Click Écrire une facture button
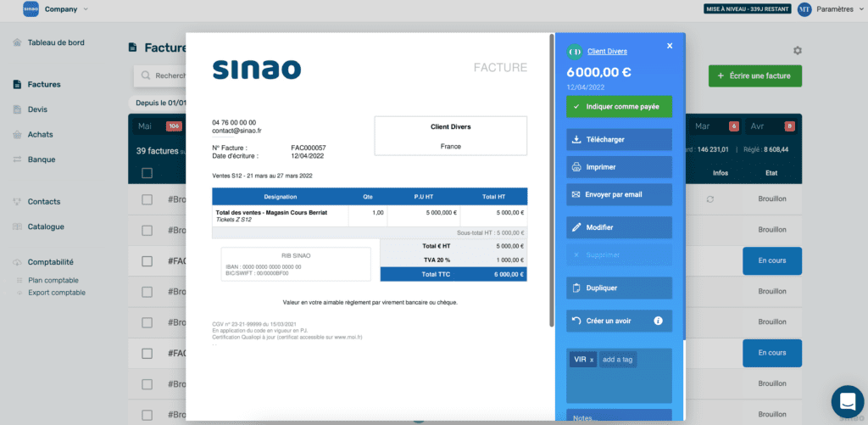Image resolution: width=868 pixels, height=425 pixels. coord(755,75)
